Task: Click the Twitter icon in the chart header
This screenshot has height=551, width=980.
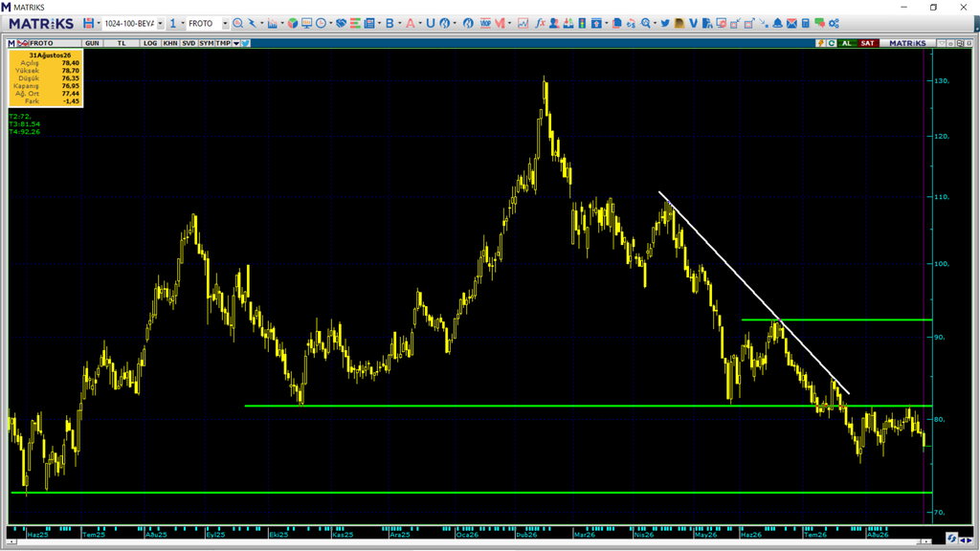Action: pyautogui.click(x=246, y=43)
